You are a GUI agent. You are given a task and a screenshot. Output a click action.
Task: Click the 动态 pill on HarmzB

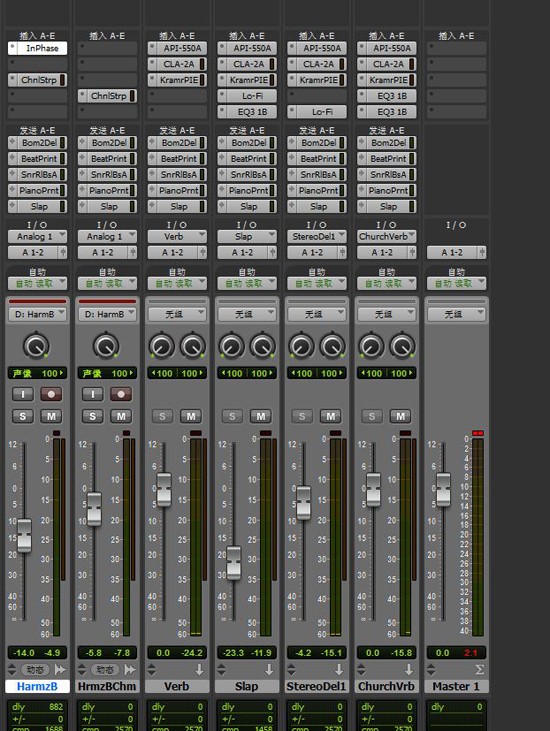pyautogui.click(x=35, y=670)
